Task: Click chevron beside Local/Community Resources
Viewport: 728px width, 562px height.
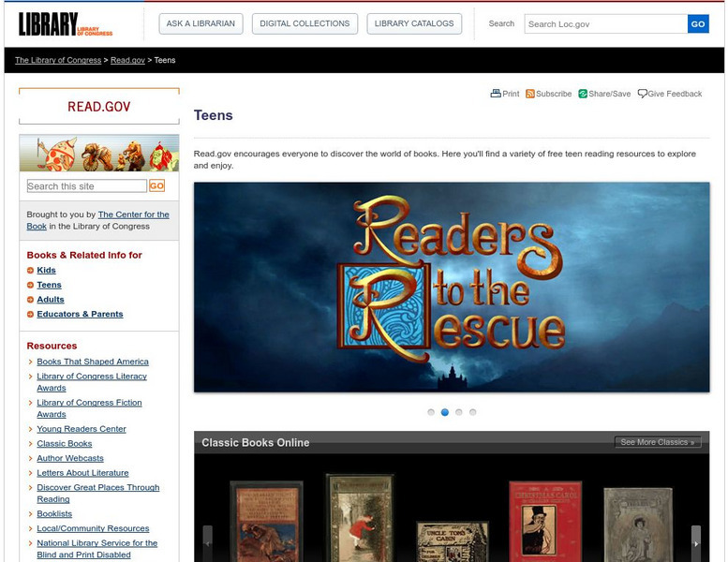Action: pos(30,528)
